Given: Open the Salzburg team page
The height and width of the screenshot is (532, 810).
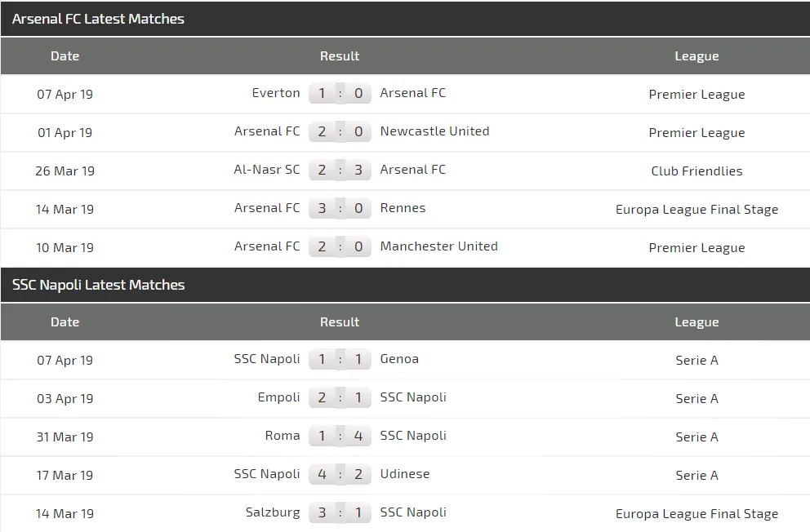Looking at the screenshot, I should 274,512.
